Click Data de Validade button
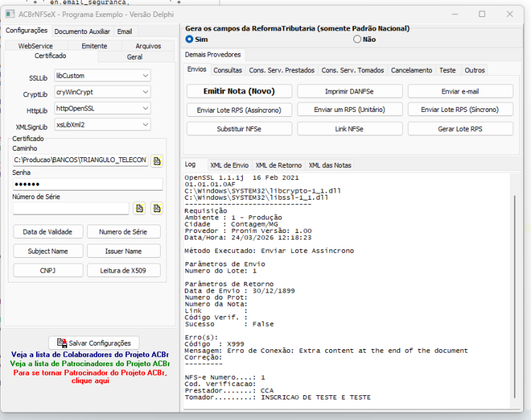The width and height of the screenshot is (531, 420). coord(47,232)
